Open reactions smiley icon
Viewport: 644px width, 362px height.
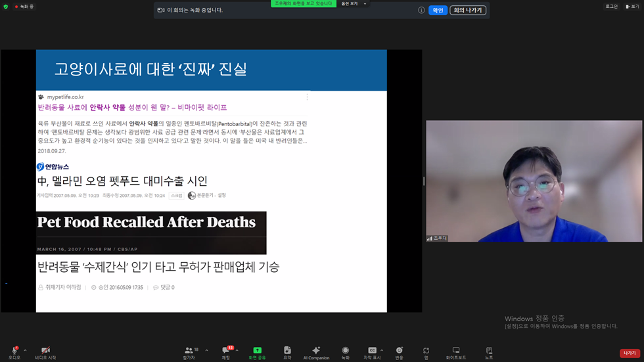pyautogui.click(x=400, y=350)
